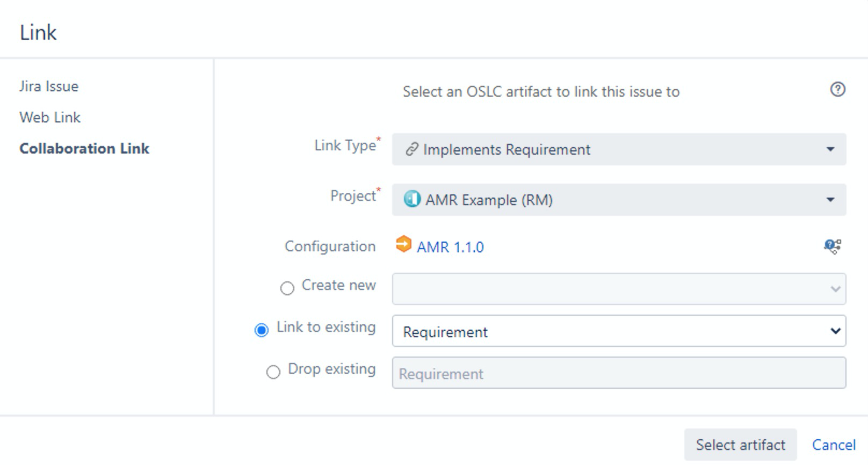Viewport: 868px width, 465px height.
Task: Click the orange AMR 1.1.0 configuration icon
Action: (x=403, y=244)
